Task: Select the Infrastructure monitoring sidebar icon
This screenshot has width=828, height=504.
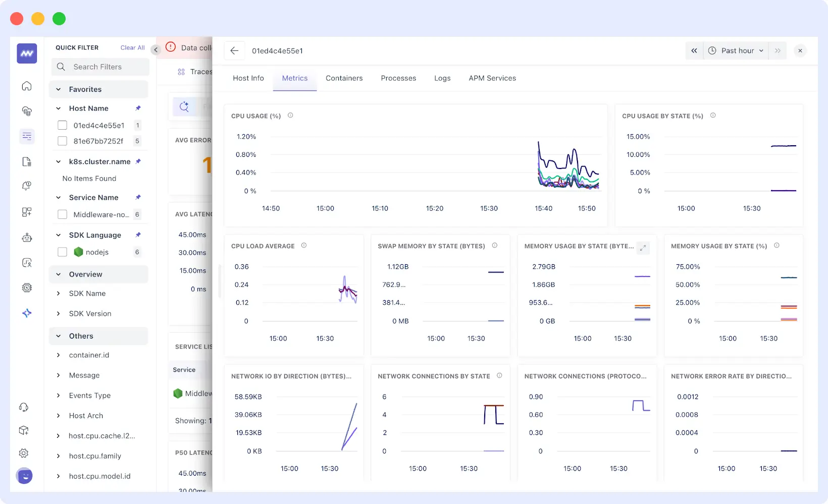Action: (26, 110)
